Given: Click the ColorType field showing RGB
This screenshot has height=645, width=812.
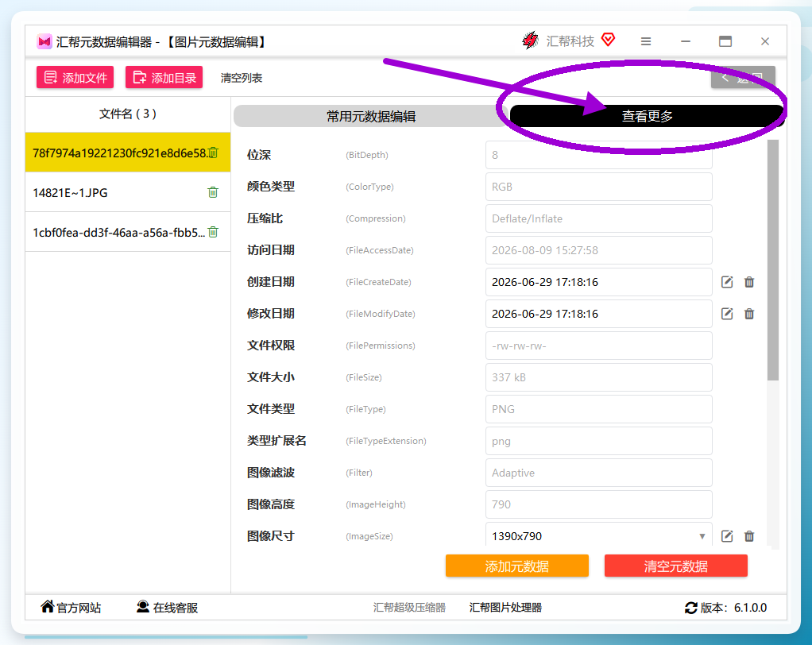Looking at the screenshot, I should tap(598, 187).
